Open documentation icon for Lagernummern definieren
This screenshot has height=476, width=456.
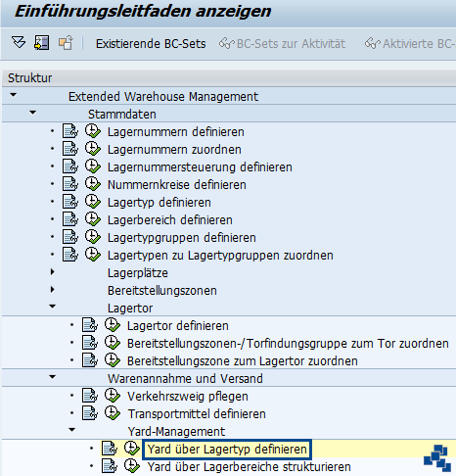click(x=70, y=131)
